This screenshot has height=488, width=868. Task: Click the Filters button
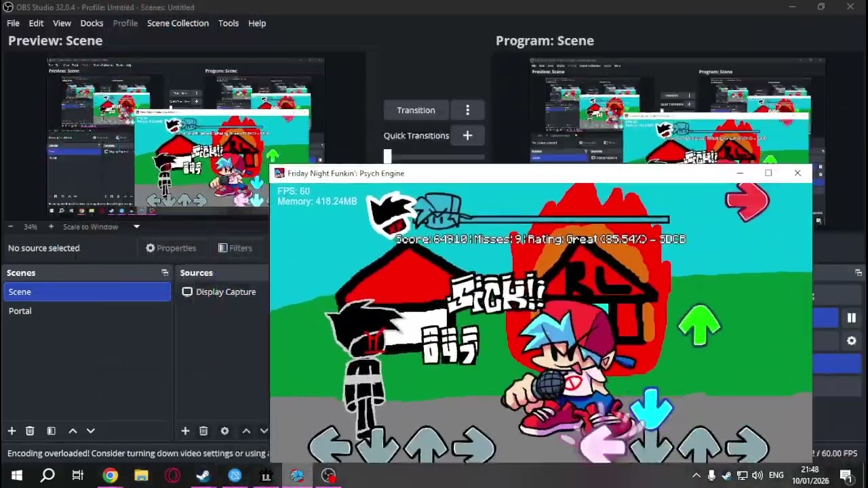[235, 248]
